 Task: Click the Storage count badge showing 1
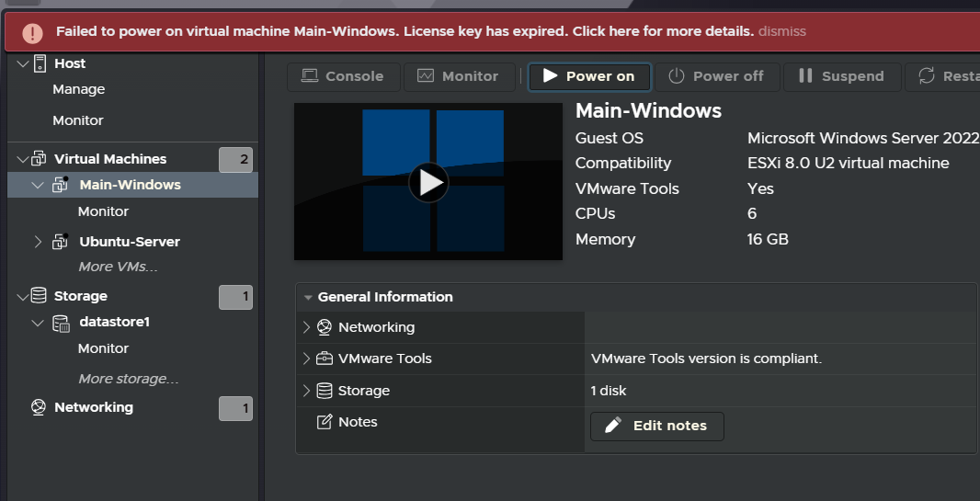click(x=235, y=297)
